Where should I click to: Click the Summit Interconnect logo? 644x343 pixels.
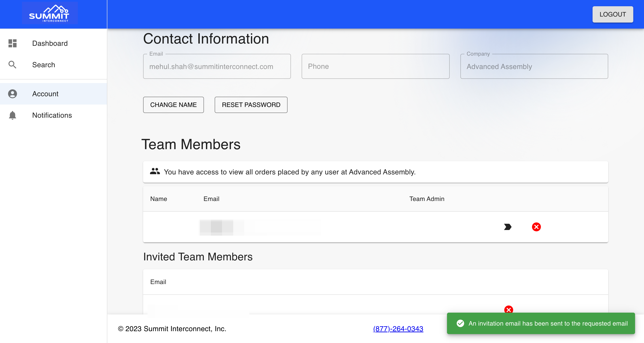pos(49,13)
